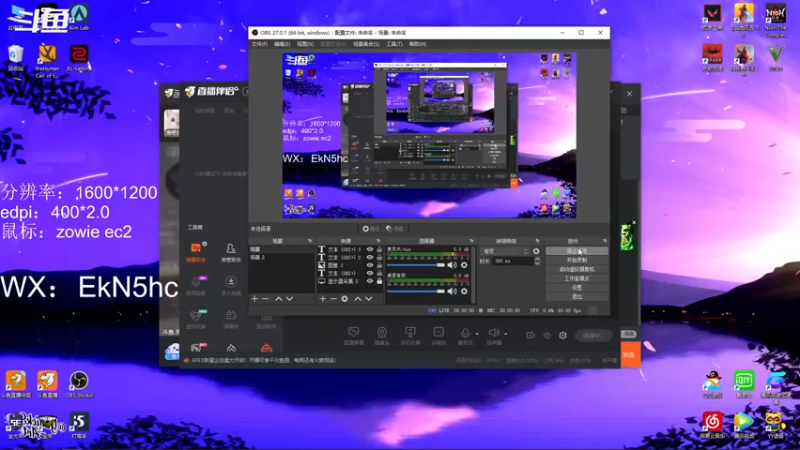Open the Tools menu in OBS
The height and width of the screenshot is (450, 800).
coord(394,44)
